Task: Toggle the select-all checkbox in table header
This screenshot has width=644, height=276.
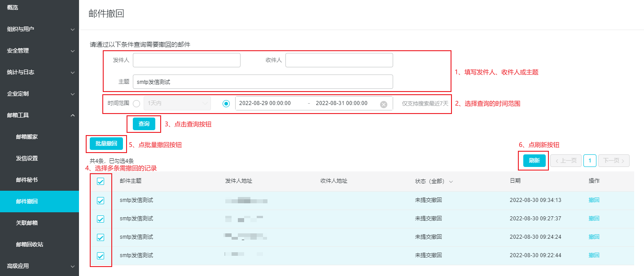Action: coord(101,181)
